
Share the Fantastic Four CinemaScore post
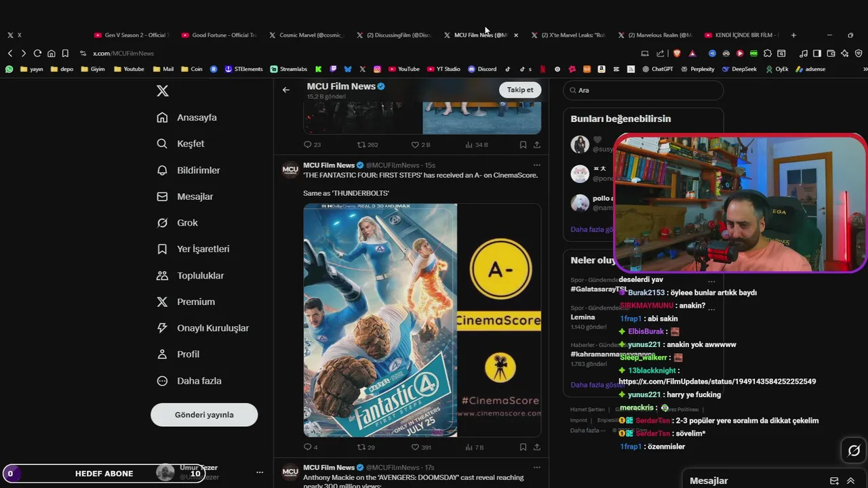click(537, 447)
